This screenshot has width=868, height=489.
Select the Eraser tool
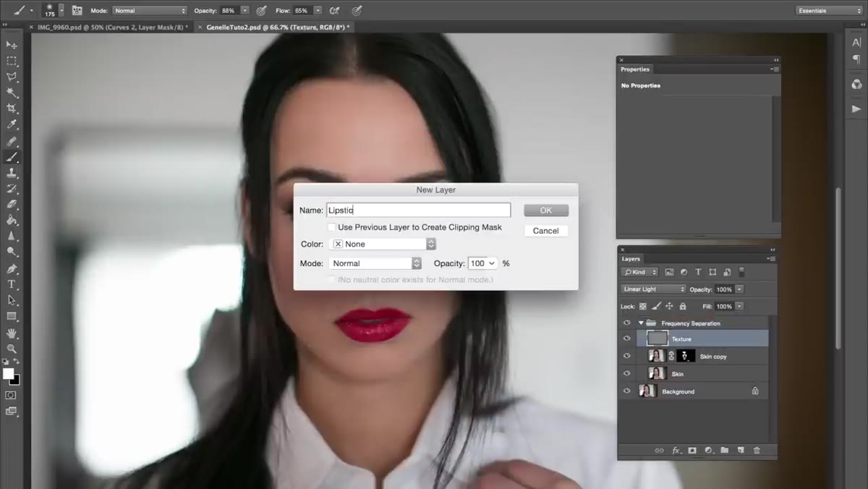point(12,205)
